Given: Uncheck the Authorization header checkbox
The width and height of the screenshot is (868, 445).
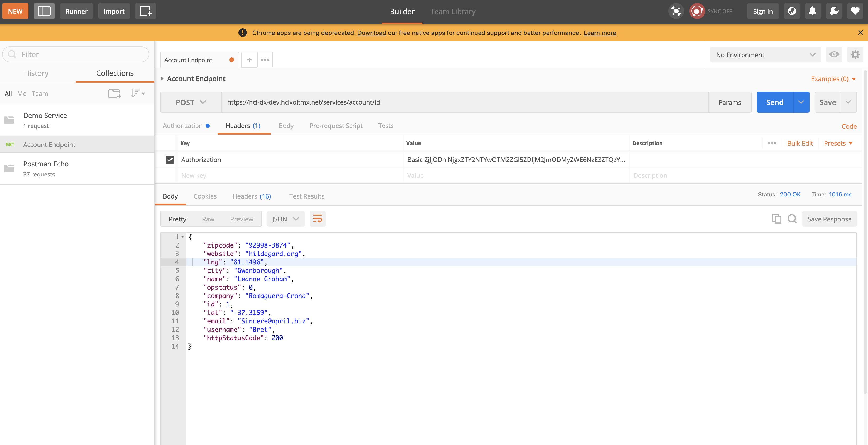Looking at the screenshot, I should tap(170, 160).
